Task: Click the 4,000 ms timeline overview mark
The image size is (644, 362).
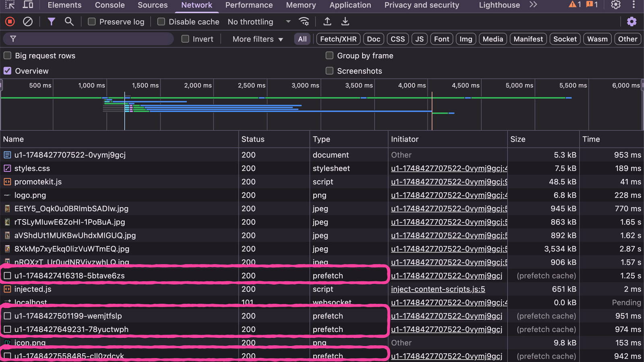Action: click(x=412, y=85)
